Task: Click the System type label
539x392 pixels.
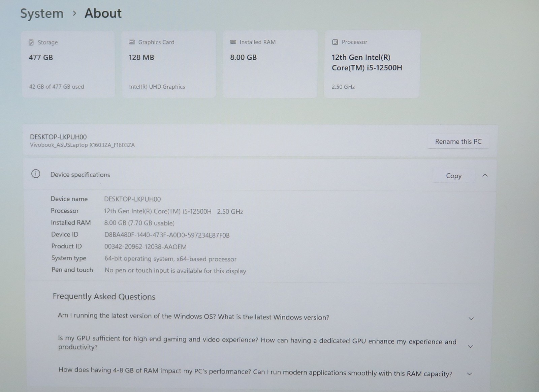Action: pyautogui.click(x=69, y=258)
